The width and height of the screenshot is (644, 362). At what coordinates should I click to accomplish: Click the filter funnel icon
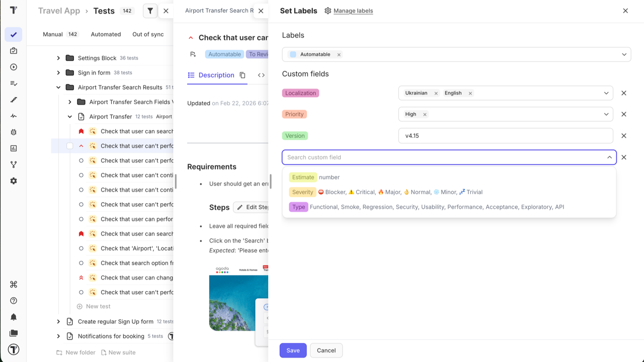(x=150, y=11)
